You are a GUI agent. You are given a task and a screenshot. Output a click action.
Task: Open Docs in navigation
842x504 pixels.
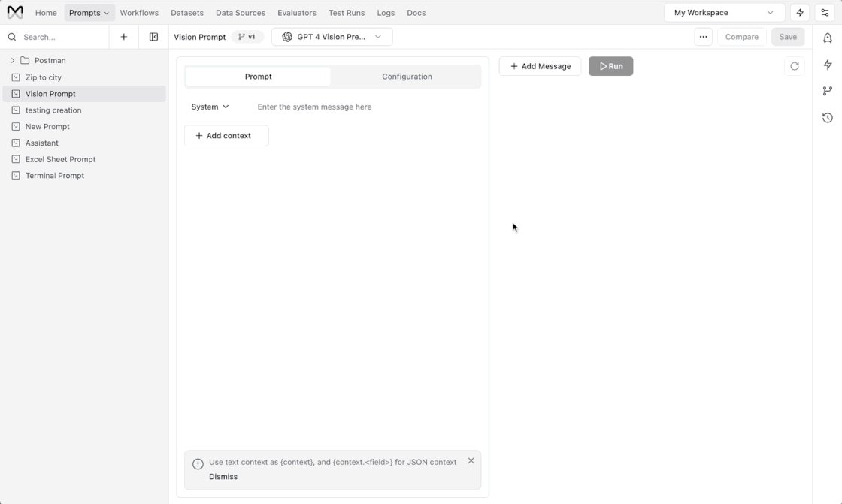click(416, 12)
